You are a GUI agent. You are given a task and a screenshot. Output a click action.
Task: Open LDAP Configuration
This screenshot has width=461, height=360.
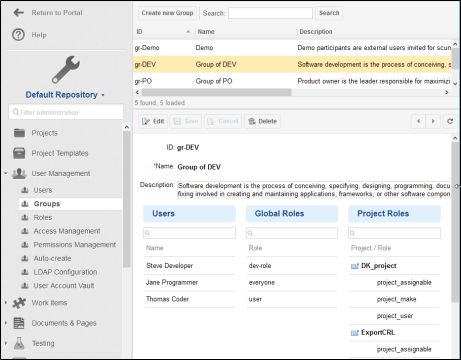[65, 272]
